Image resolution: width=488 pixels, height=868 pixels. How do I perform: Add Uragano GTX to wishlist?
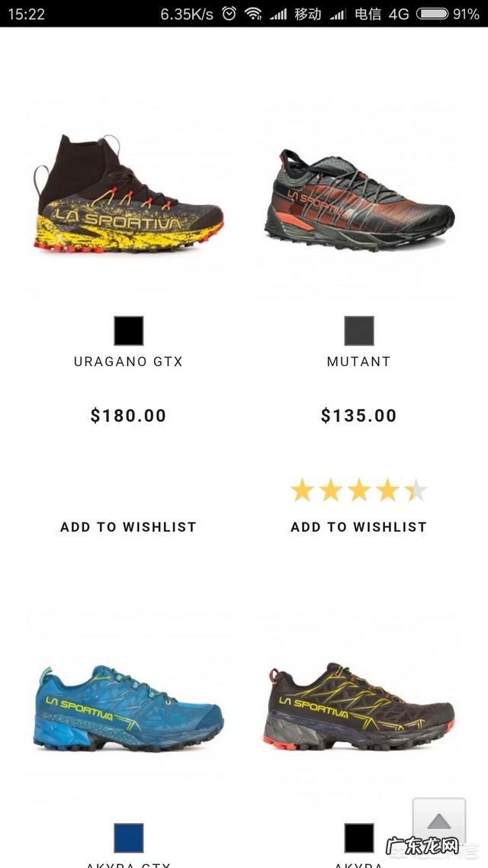click(x=128, y=527)
